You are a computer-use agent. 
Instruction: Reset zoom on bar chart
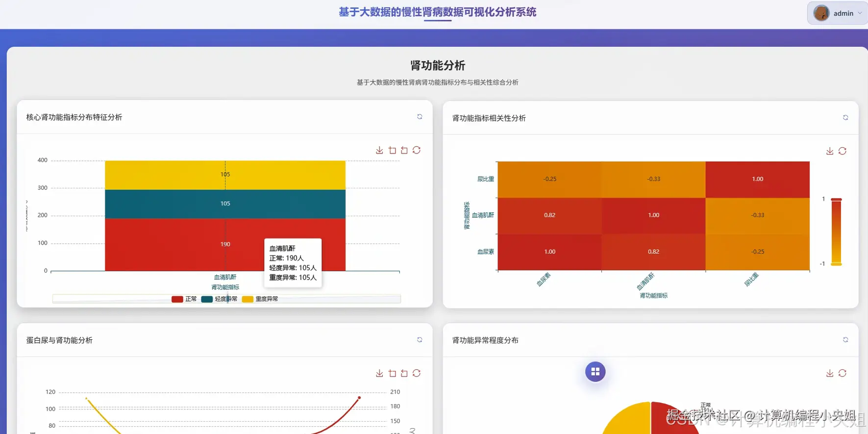pos(404,150)
